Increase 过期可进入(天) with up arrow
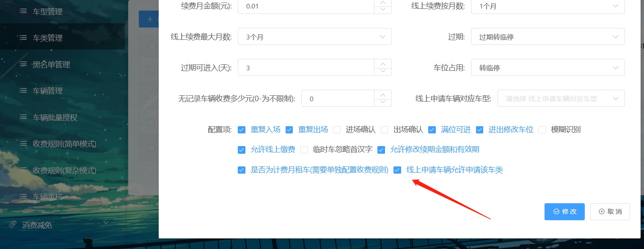This screenshot has width=644, height=249. click(383, 64)
